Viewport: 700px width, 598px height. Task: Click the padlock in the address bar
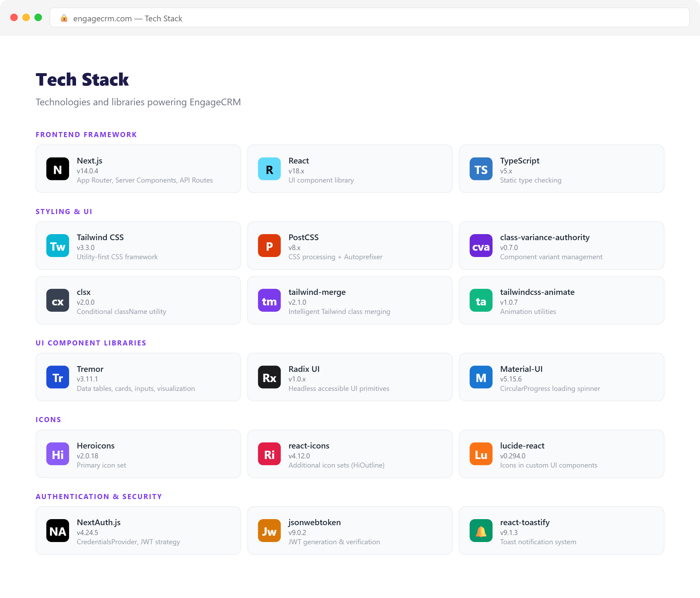pos(64,18)
